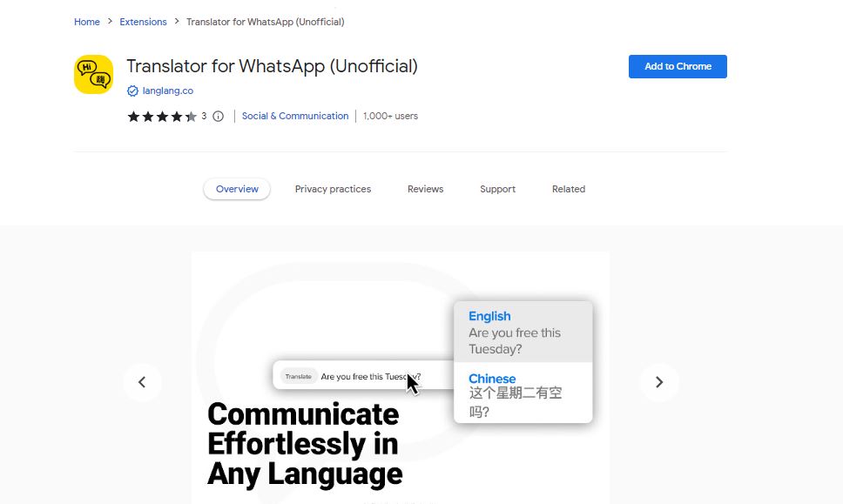This screenshot has height=504, width=843.
Task: Select the Overview tab
Action: (x=237, y=189)
